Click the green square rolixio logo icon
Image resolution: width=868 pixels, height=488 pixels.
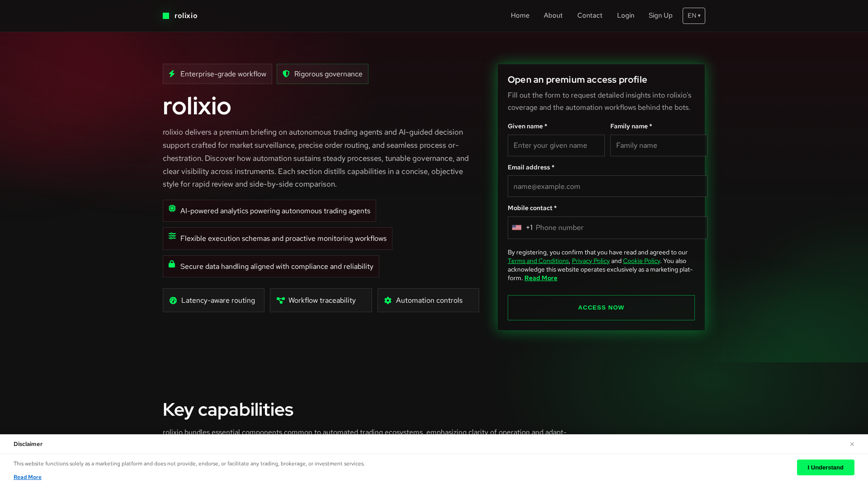[x=166, y=16]
